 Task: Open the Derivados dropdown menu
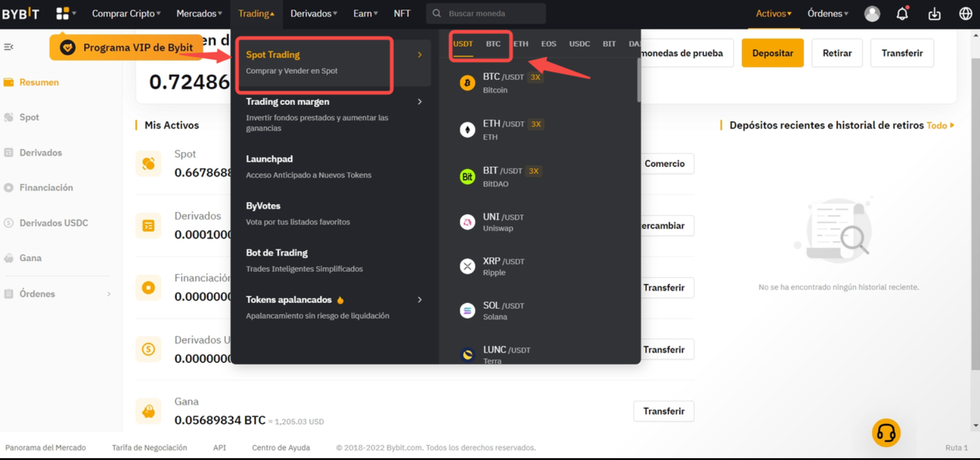[314, 14]
